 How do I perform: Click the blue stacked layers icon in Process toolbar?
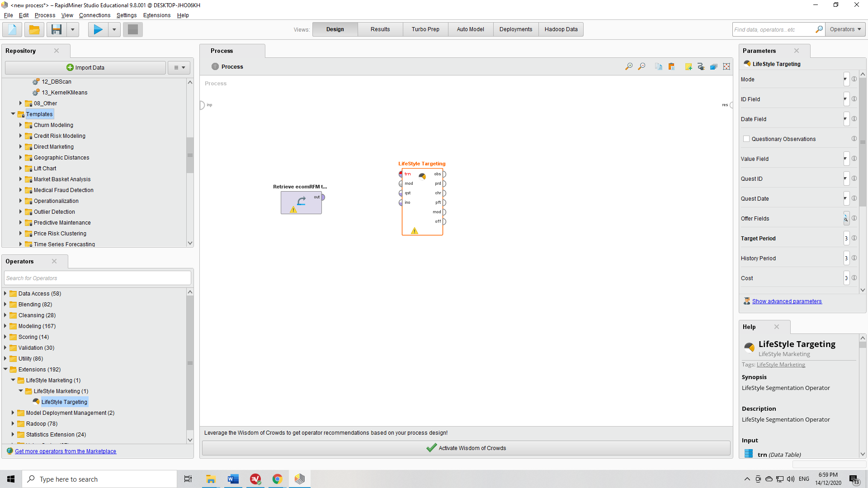click(x=714, y=66)
